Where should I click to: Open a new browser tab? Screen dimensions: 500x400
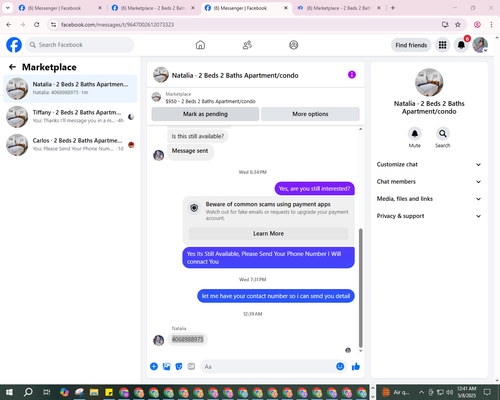pos(393,8)
